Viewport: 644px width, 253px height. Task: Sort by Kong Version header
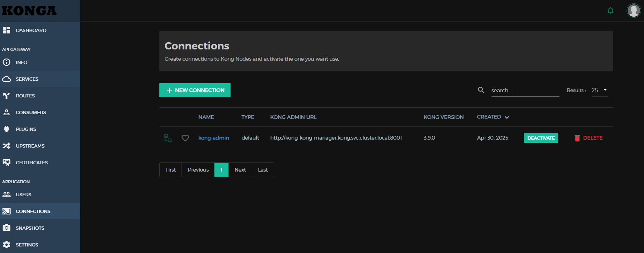[444, 117]
